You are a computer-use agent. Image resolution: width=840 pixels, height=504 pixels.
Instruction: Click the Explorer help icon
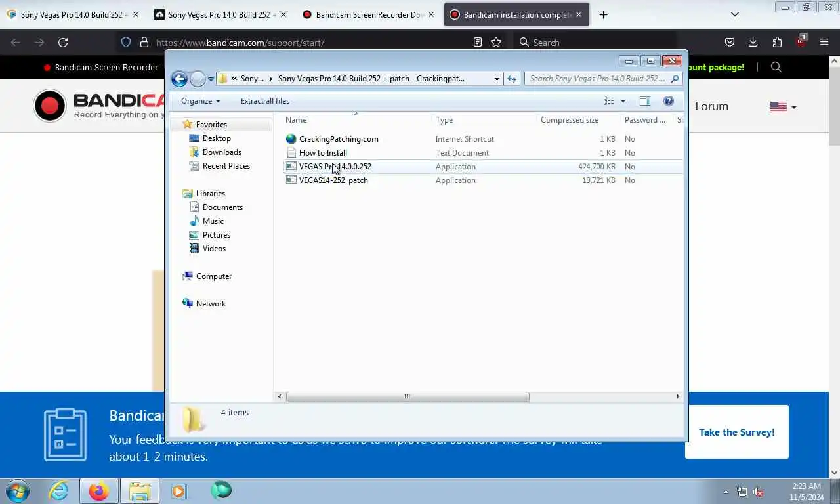coord(669,101)
